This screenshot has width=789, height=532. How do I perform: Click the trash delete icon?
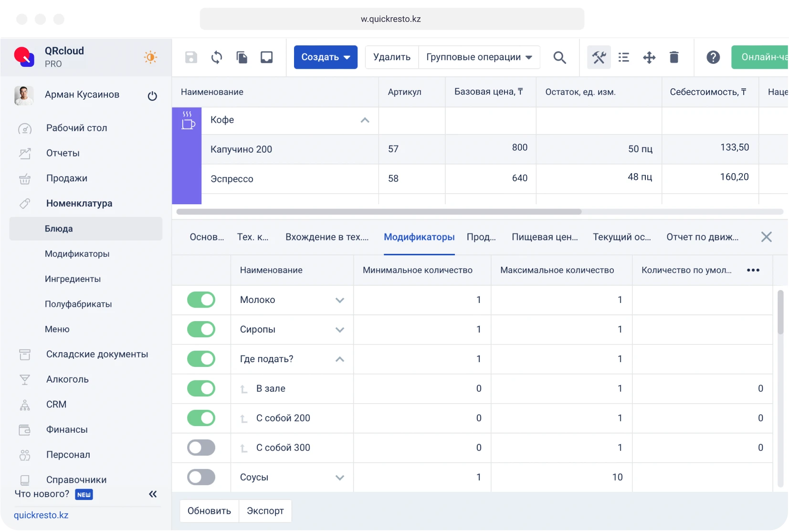point(674,57)
